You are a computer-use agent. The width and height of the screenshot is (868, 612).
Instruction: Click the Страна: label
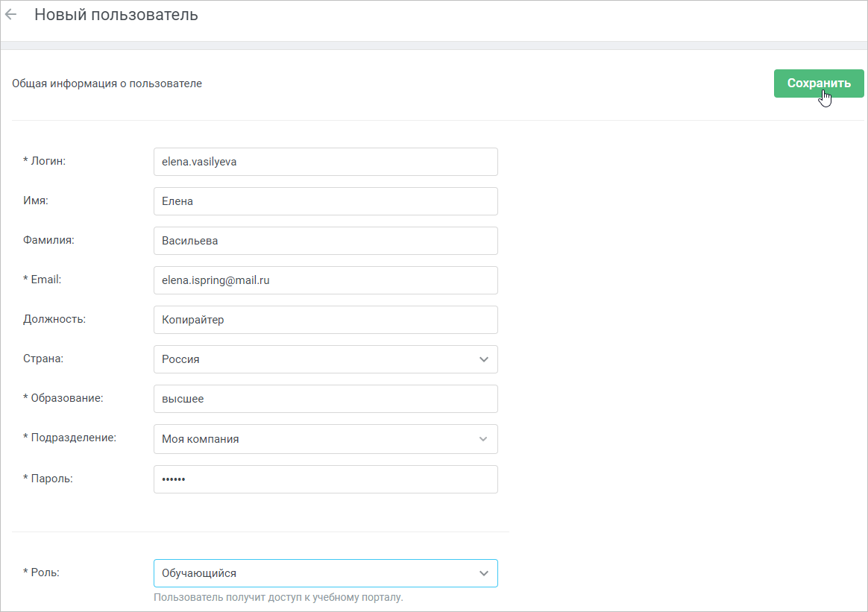(43, 359)
